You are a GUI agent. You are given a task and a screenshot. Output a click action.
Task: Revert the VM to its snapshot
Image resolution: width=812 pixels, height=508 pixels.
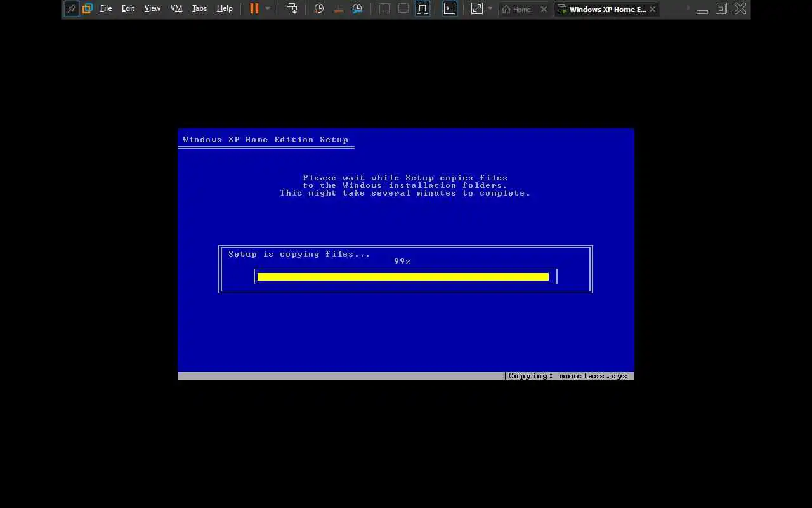point(338,9)
